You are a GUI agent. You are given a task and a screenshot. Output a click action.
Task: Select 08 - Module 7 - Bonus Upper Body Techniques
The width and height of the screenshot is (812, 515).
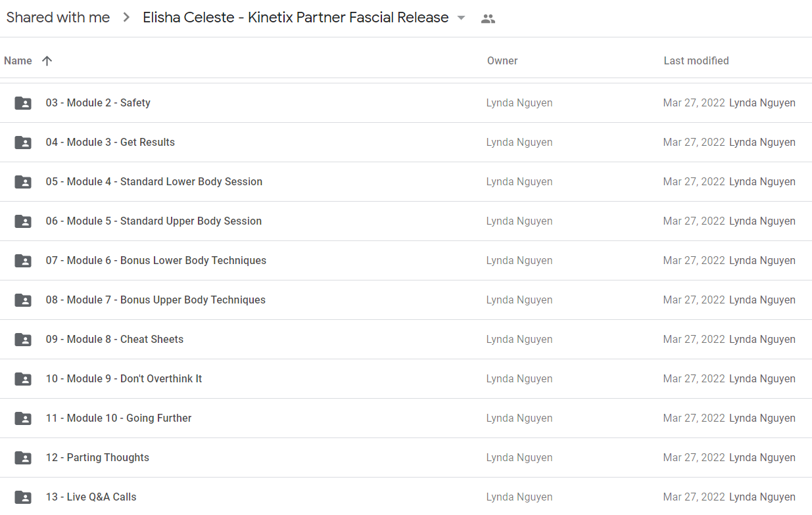(406, 300)
